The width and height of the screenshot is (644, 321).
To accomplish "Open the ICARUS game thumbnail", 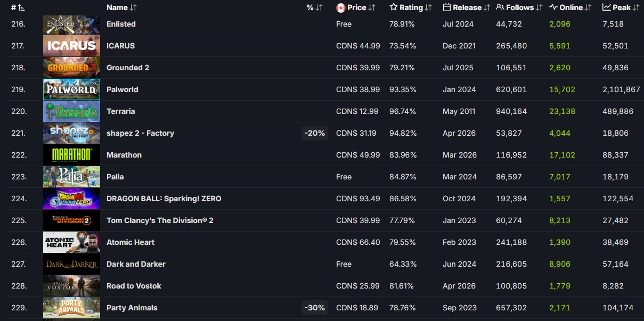I will 71,46.
